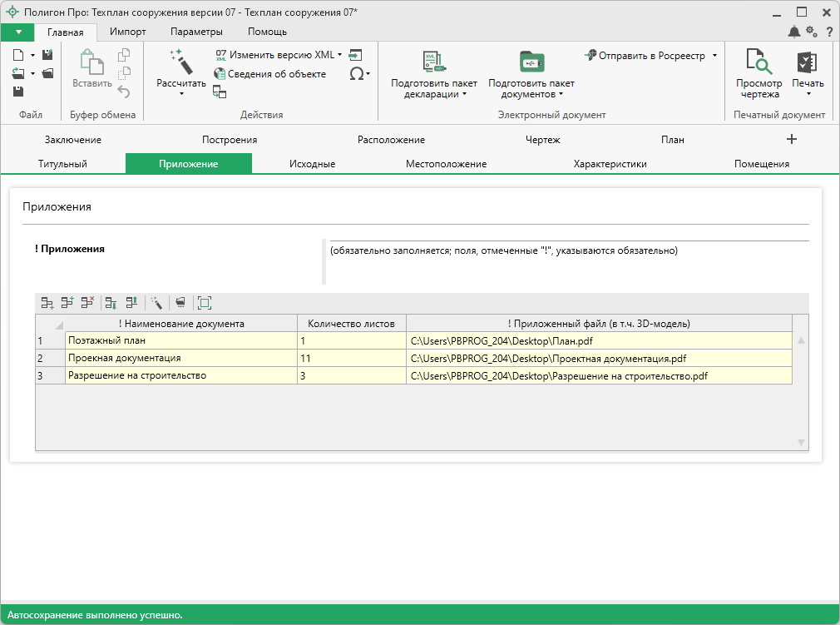840x625 pixels.
Task: Expand the Отправить в Росреестр dropdown arrow
Action: (714, 56)
